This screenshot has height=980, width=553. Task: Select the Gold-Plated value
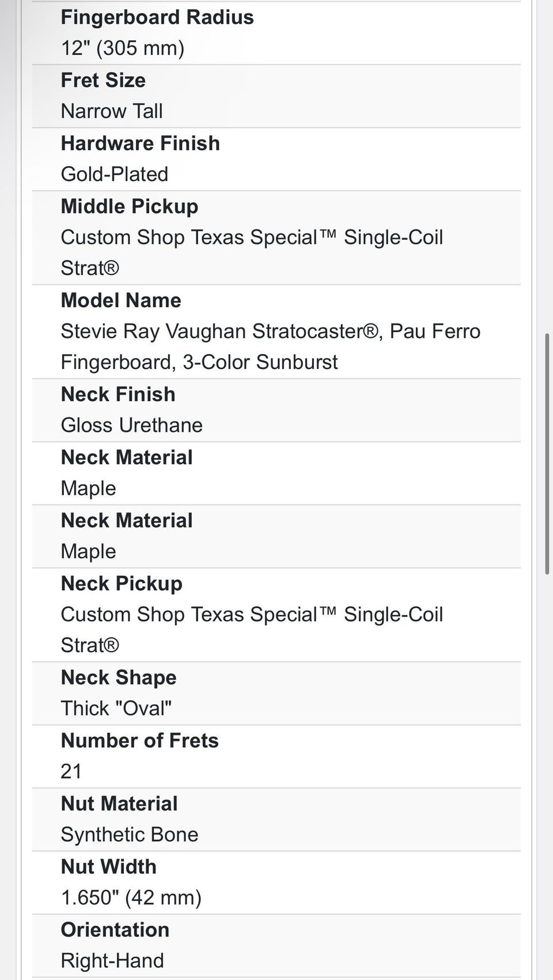tap(115, 174)
